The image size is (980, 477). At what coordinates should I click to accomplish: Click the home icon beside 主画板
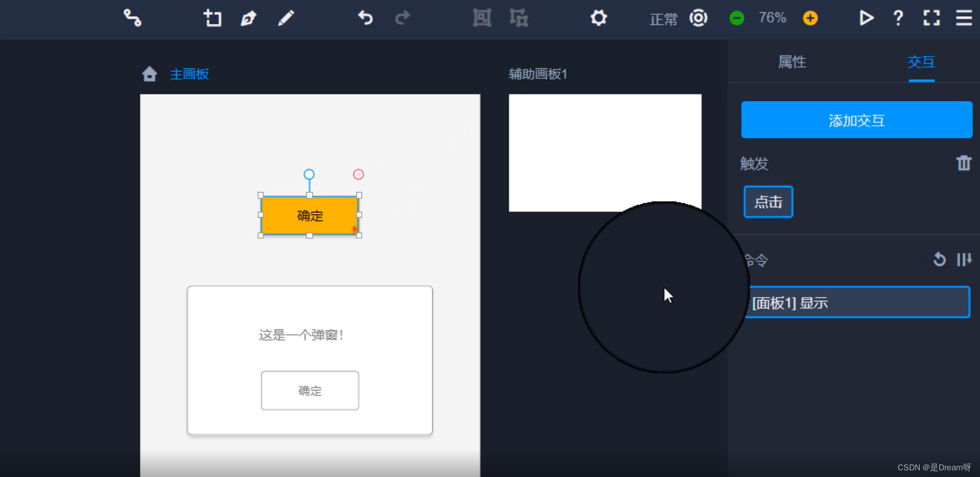click(x=150, y=74)
